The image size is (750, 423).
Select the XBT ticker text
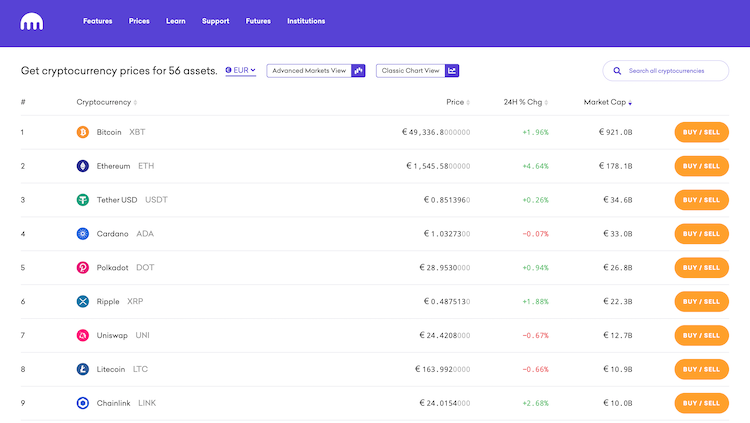click(x=137, y=132)
